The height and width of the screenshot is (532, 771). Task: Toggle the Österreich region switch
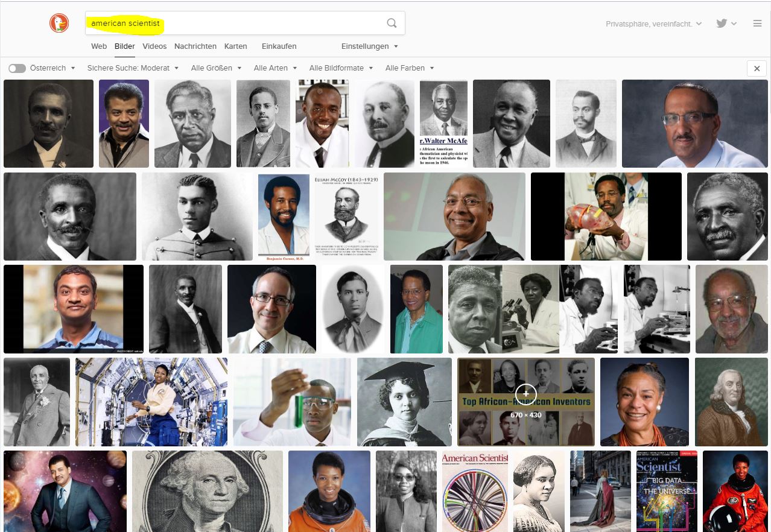17,68
